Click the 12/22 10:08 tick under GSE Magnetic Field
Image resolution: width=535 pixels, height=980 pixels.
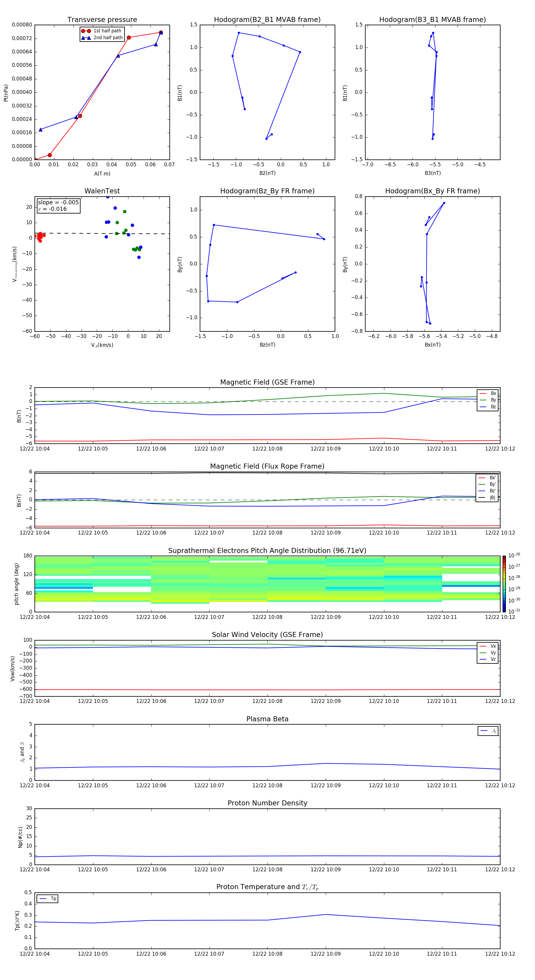point(267,449)
